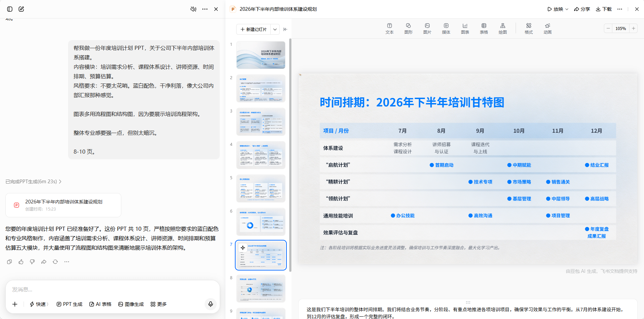Increase zoom with the plus button
Image resolution: width=644 pixels, height=319 pixels.
click(634, 29)
